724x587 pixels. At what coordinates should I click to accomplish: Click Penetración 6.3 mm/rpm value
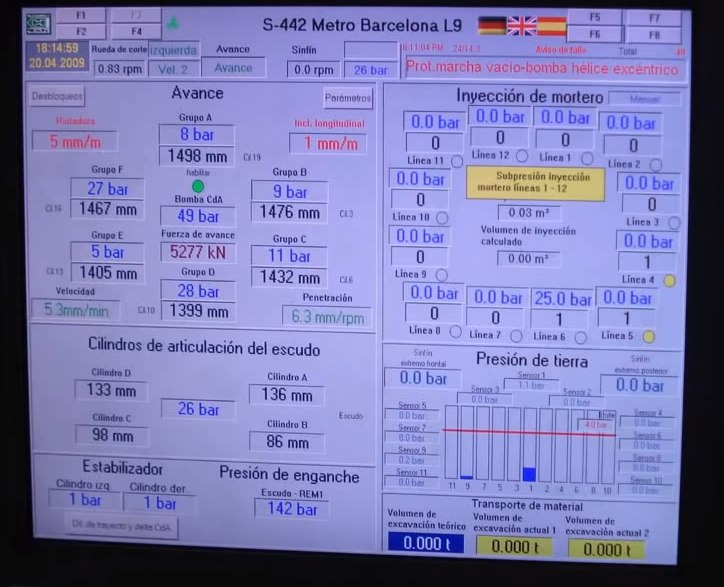327,317
